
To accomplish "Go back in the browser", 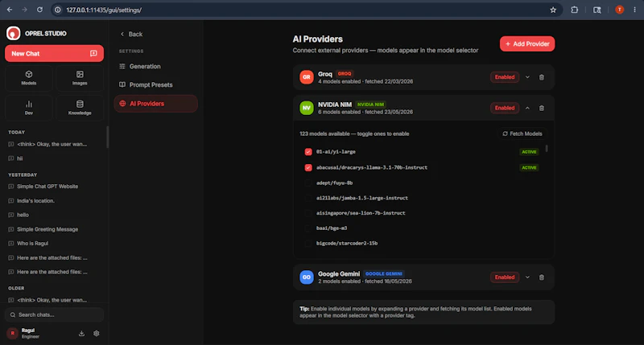I will pyautogui.click(x=10, y=10).
